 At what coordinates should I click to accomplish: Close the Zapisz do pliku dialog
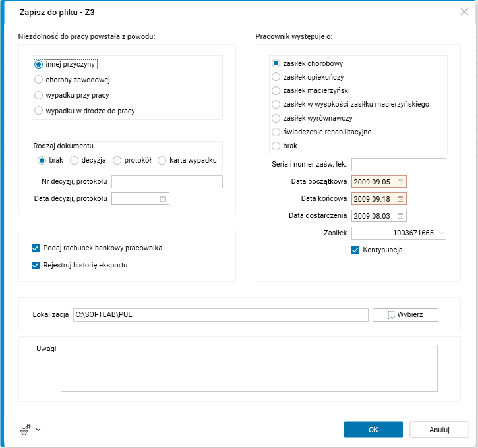point(464,11)
